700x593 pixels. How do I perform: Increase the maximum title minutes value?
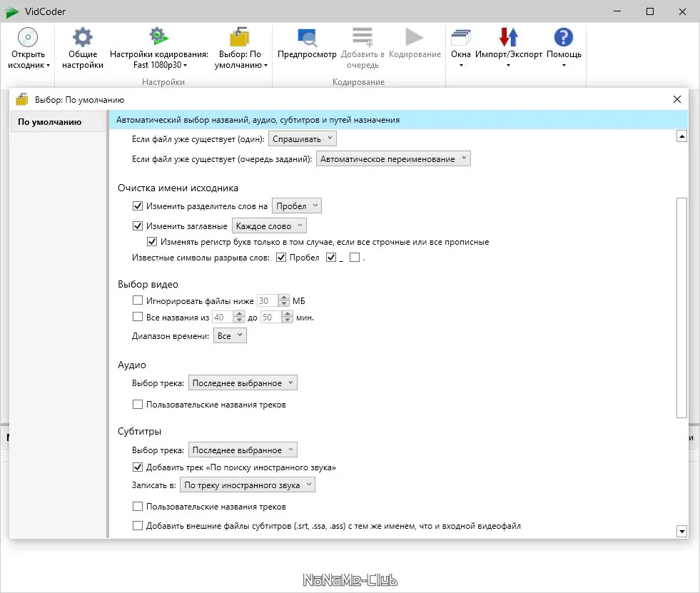pos(288,314)
